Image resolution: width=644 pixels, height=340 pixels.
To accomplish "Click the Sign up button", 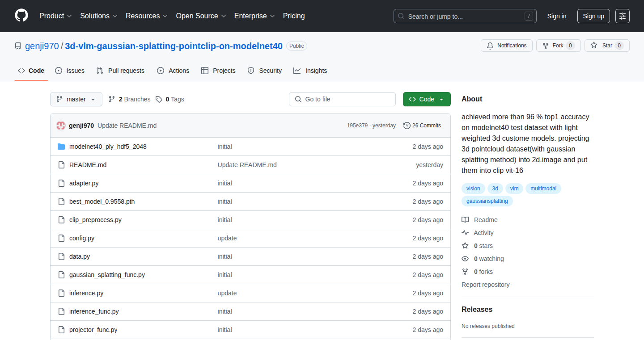I will (x=593, y=16).
